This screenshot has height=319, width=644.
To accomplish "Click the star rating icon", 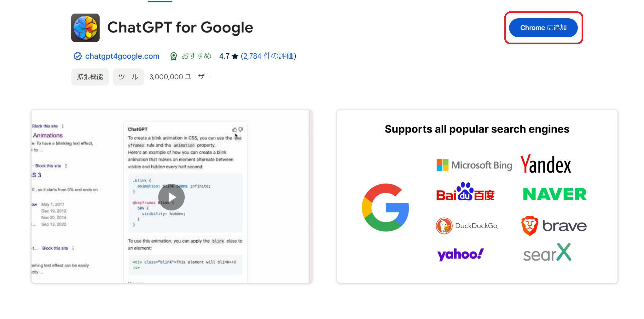I will pyautogui.click(x=235, y=56).
